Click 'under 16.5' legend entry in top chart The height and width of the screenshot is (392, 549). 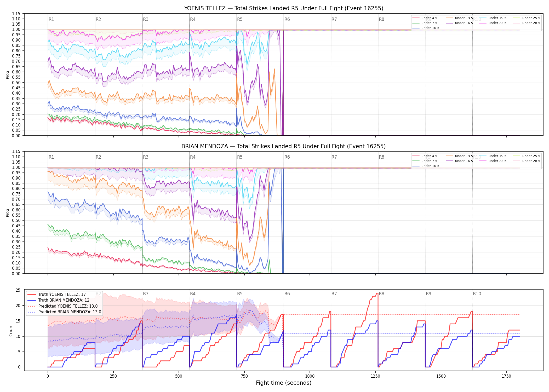click(459, 23)
